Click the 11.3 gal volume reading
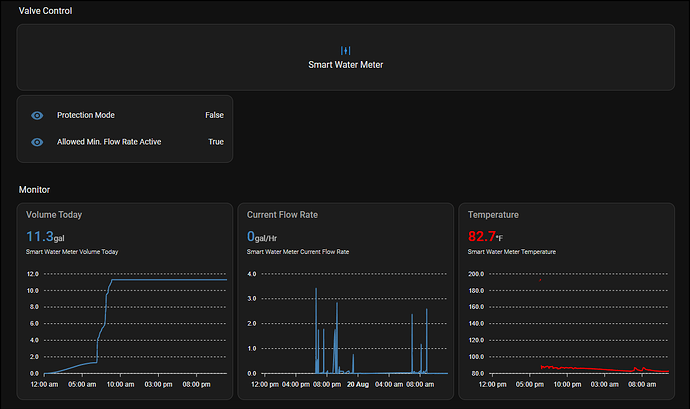Screen dimensions: 690x409 pyautogui.click(x=40, y=236)
